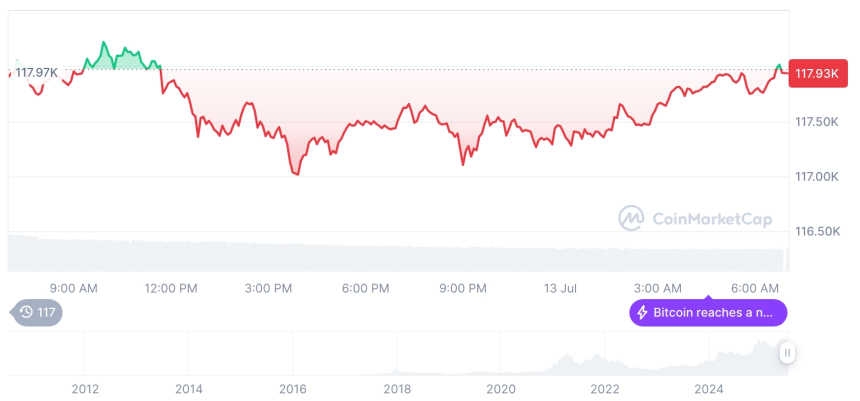Click the 12:00 PM time axis label
The width and height of the screenshot is (860, 401).
point(172,289)
